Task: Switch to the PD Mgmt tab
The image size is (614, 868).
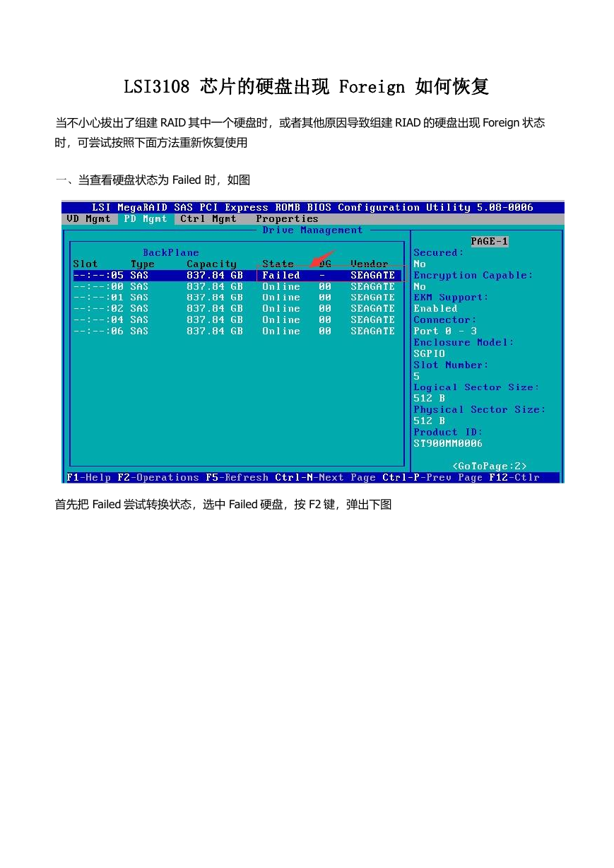Action: [146, 219]
